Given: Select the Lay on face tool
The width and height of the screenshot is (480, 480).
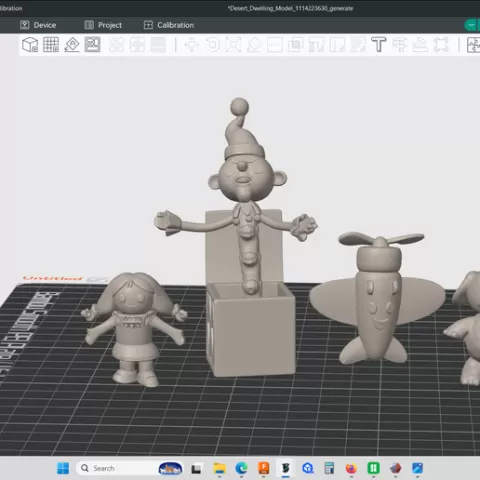Looking at the screenshot, I should point(254,45).
